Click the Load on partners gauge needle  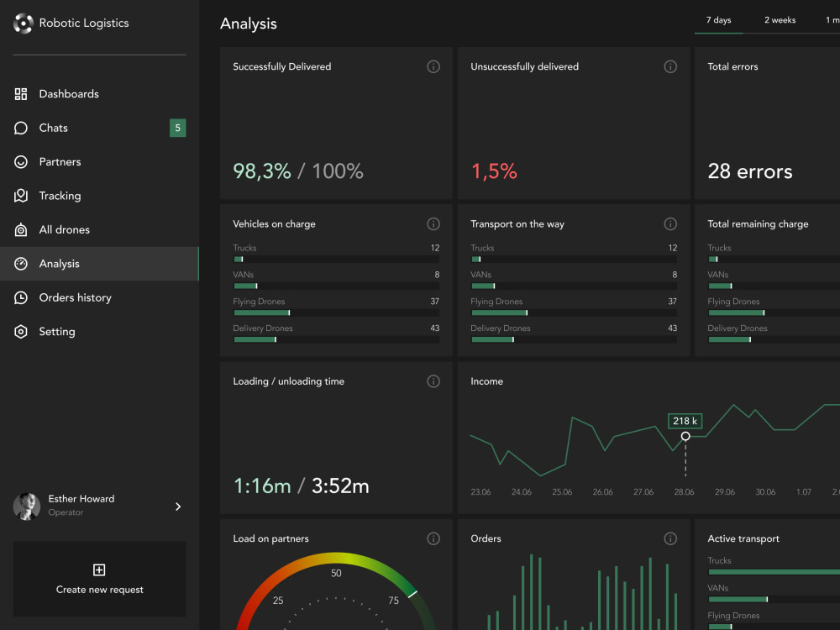[412, 594]
